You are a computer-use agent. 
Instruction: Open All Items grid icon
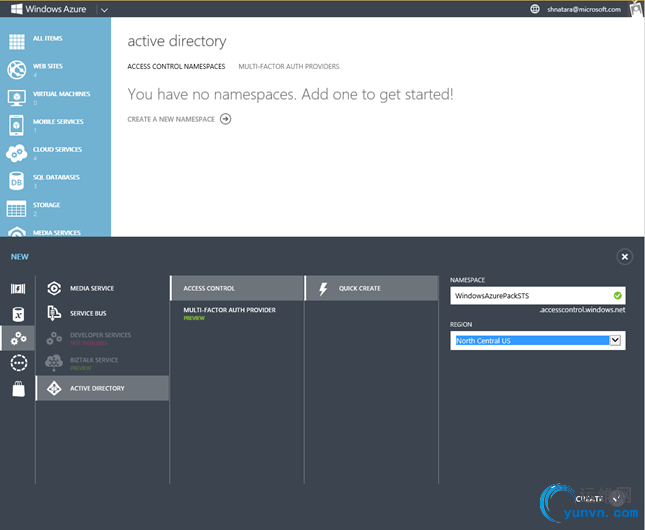point(16,42)
